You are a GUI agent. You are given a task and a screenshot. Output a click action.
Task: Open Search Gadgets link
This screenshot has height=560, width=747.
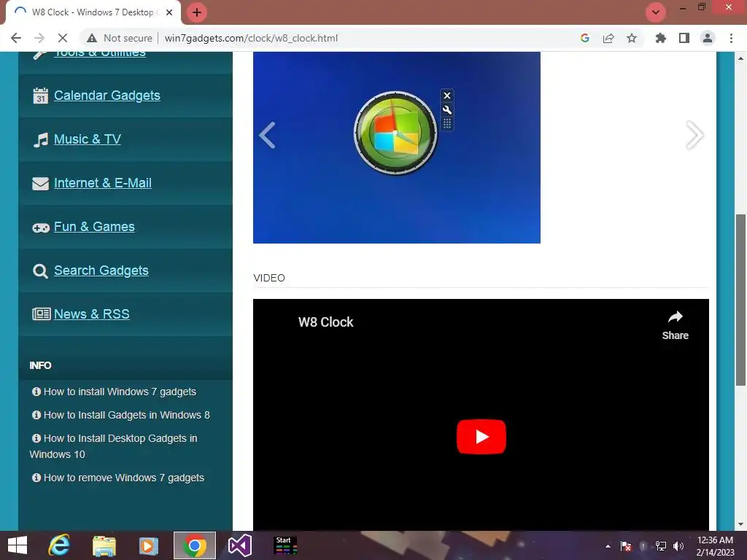click(101, 271)
